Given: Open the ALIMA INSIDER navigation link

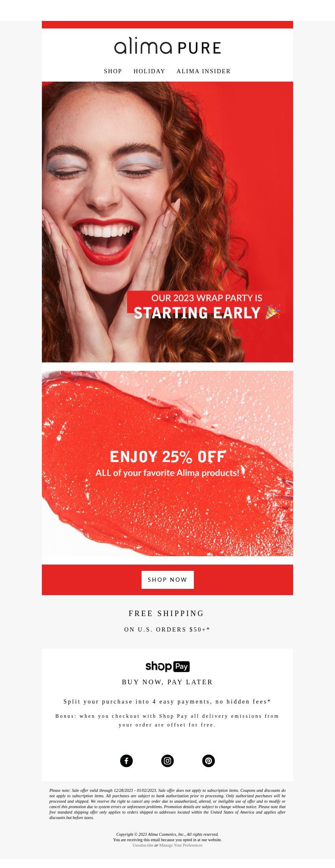Looking at the screenshot, I should coord(204,72).
